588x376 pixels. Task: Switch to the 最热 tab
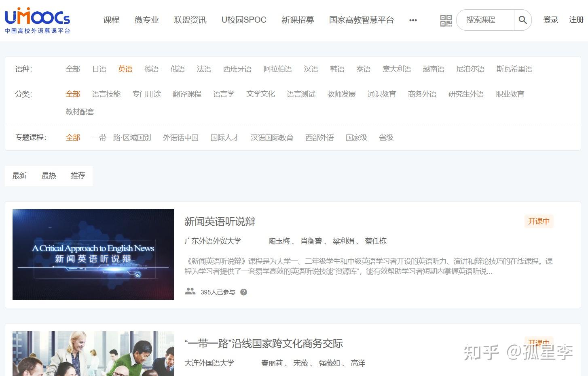click(x=49, y=176)
